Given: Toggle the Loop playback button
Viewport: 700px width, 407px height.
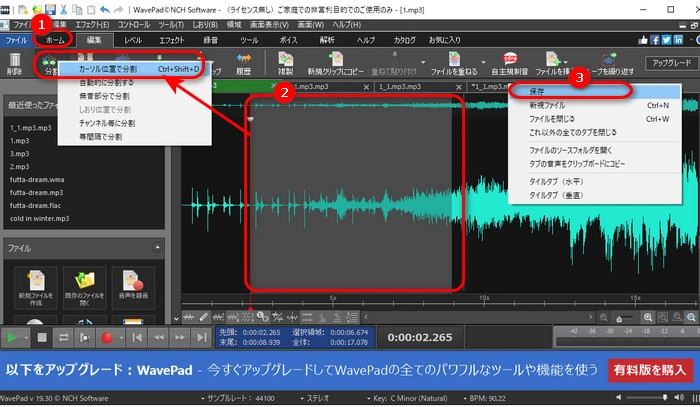Looking at the screenshot, I should click(63, 338).
